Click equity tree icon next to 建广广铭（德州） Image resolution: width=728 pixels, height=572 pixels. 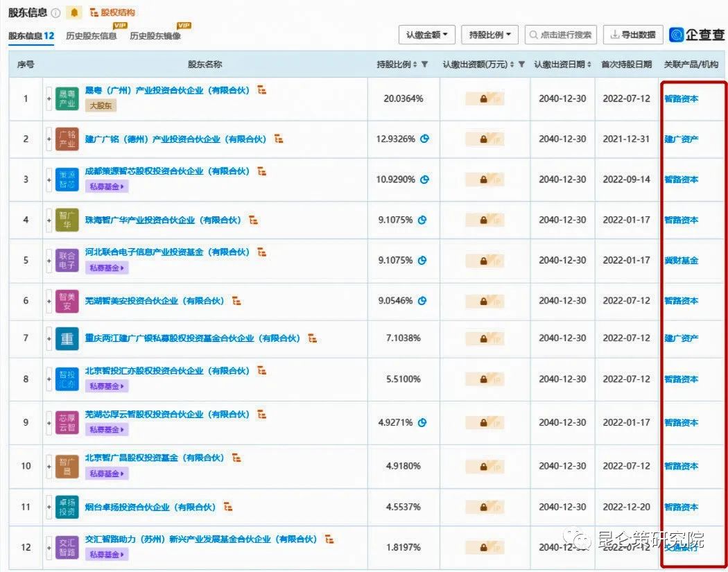tap(278, 139)
